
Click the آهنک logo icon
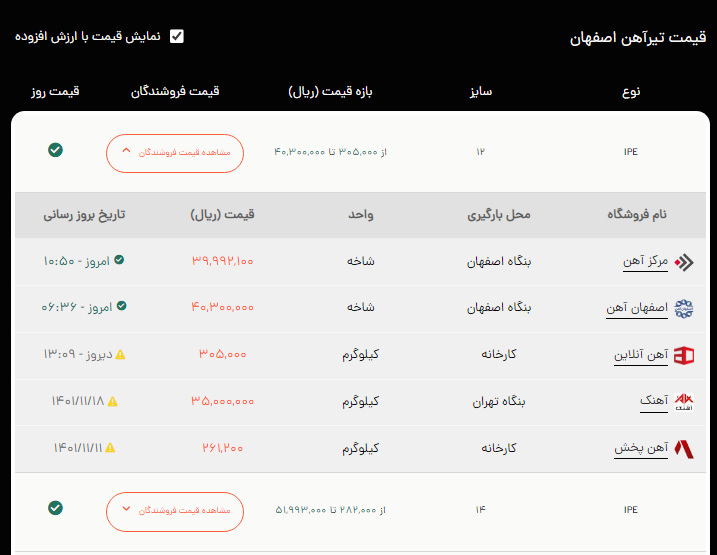[684, 402]
